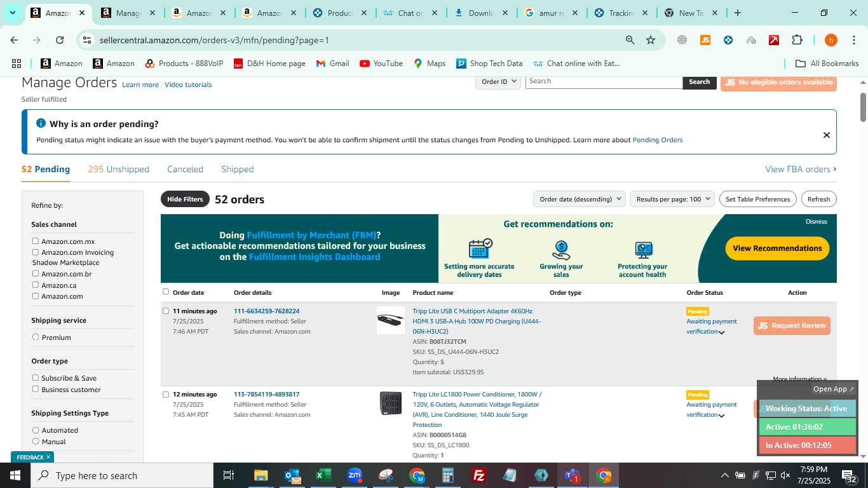Select the 52 Pending tab
The height and width of the screenshot is (488, 868).
click(x=46, y=169)
